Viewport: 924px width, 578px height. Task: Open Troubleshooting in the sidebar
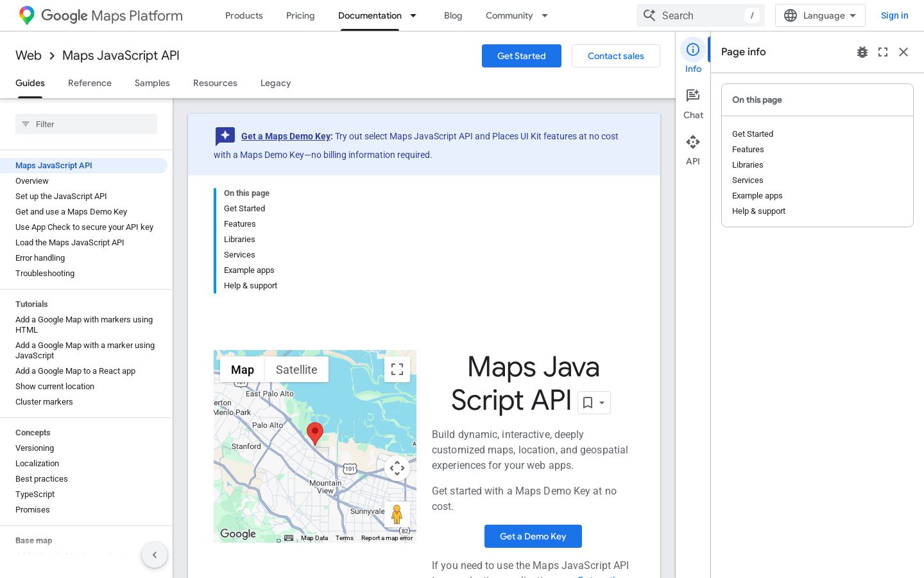pos(45,274)
